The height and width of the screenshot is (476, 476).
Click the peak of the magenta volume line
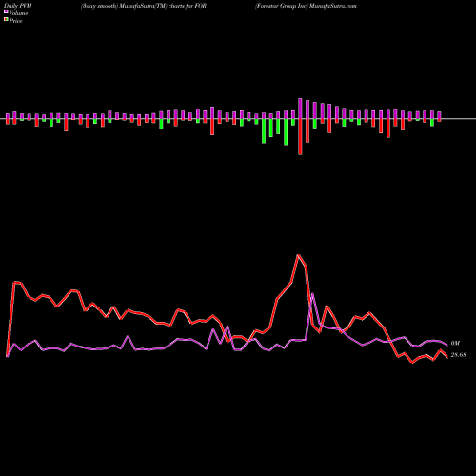(312, 293)
